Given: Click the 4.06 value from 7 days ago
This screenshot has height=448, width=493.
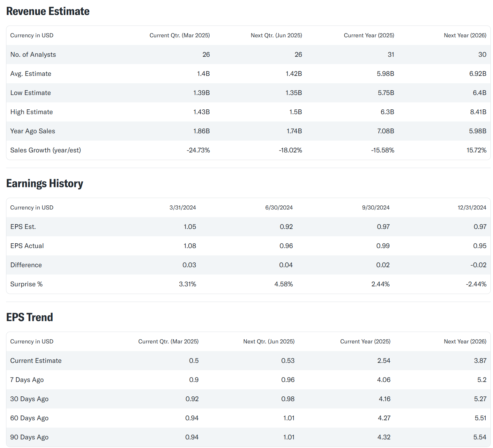Looking at the screenshot, I should [x=384, y=380].
